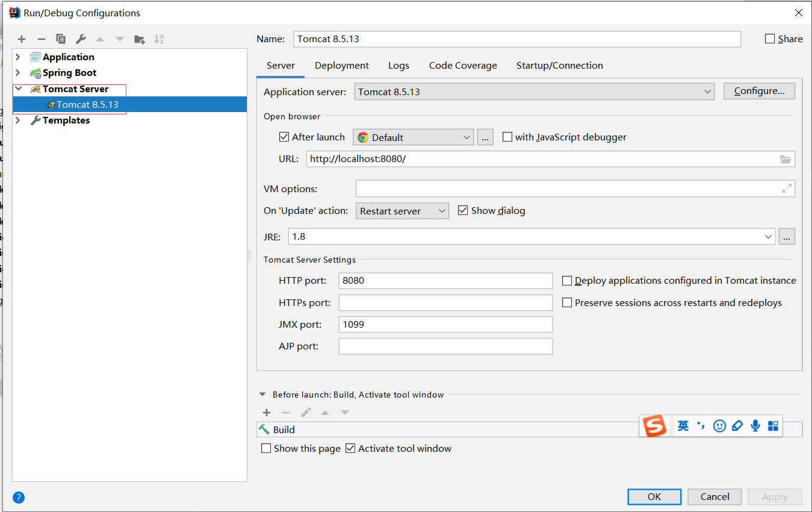
Task: Move before launch task up arrow
Action: tap(325, 413)
